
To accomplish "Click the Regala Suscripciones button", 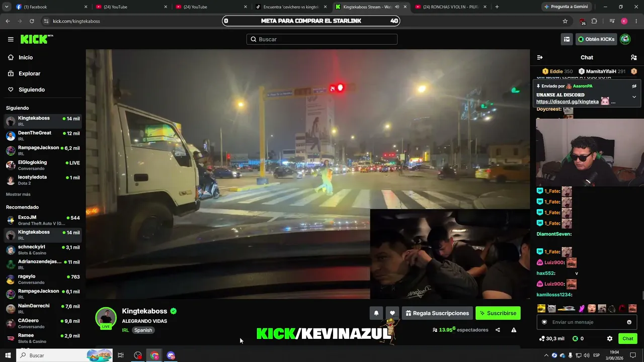I will tap(437, 313).
